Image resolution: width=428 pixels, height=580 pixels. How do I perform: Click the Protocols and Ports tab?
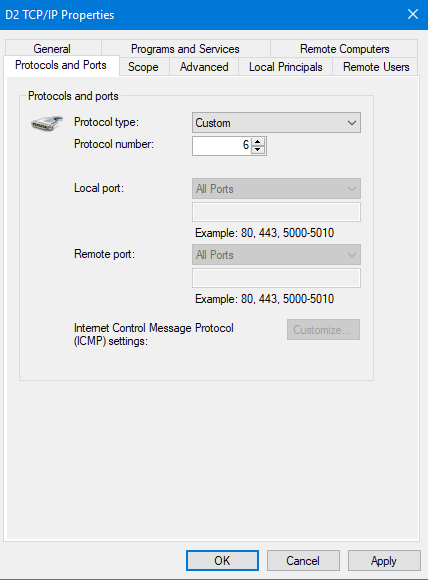61,65
